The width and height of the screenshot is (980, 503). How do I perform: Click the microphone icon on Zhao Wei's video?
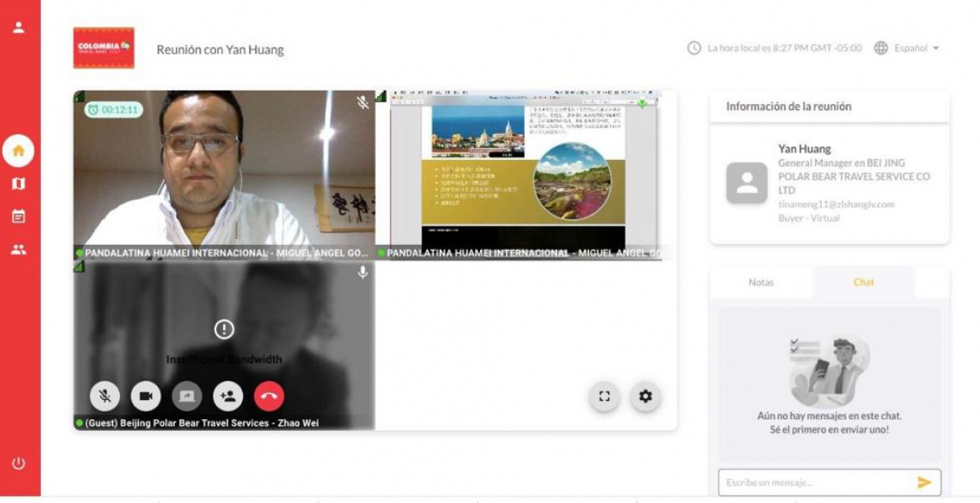tap(363, 272)
